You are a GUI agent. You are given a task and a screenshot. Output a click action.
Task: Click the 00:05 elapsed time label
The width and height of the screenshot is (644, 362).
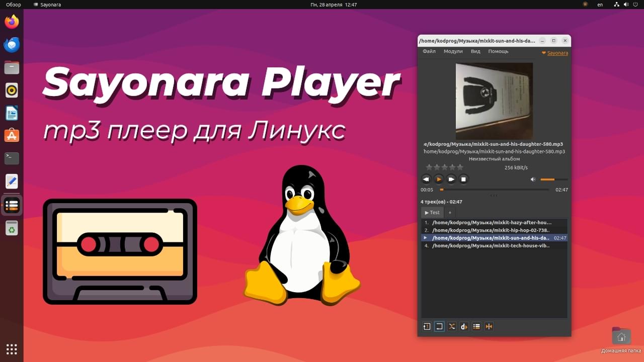(x=427, y=190)
